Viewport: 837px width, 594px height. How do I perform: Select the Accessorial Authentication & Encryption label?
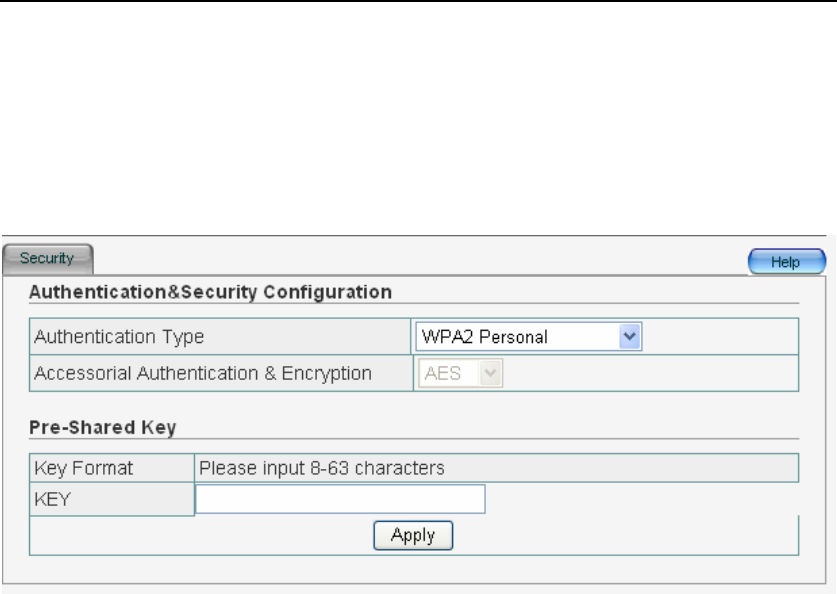(x=203, y=373)
